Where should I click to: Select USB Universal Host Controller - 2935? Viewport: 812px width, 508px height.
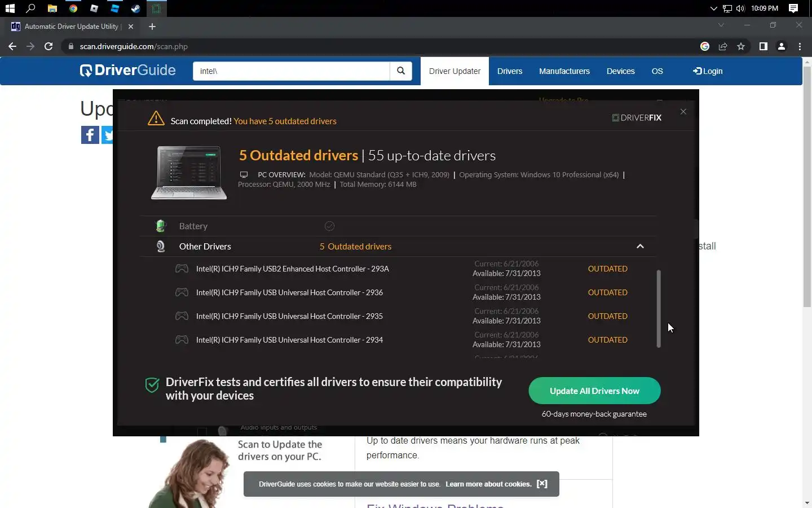point(289,316)
